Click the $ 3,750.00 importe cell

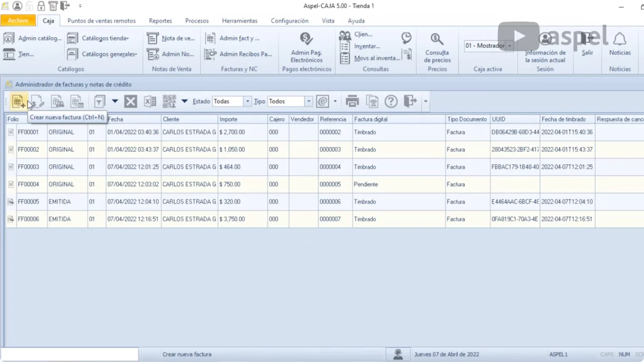[242, 219]
